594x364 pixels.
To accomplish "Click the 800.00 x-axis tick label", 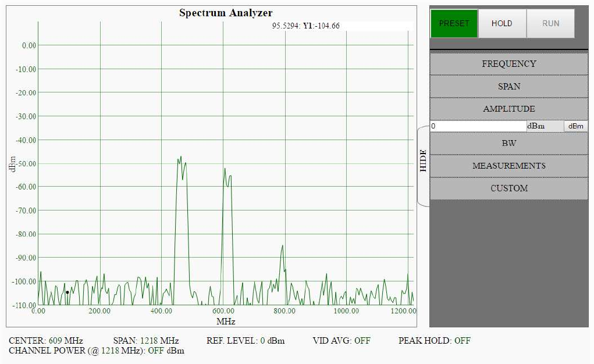I will coord(284,311).
